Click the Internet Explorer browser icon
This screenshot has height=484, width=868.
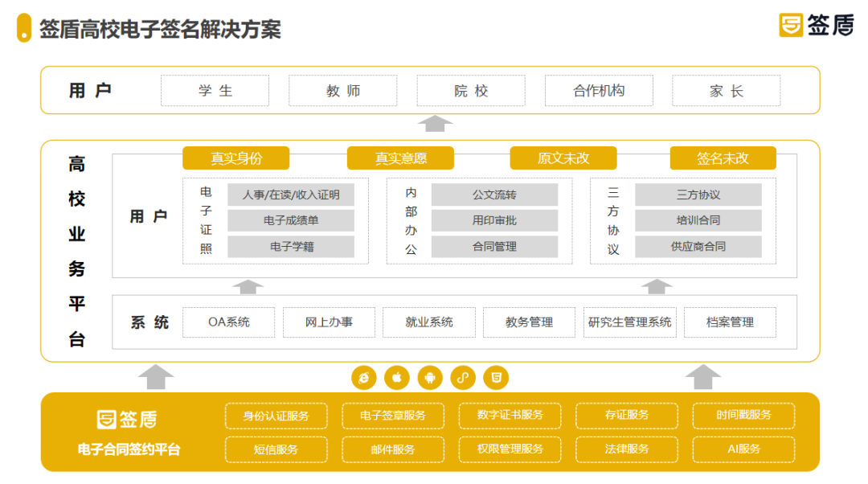click(x=364, y=377)
